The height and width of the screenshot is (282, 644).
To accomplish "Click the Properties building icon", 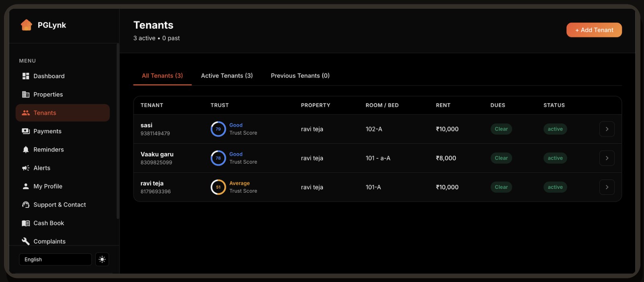I will pos(26,94).
